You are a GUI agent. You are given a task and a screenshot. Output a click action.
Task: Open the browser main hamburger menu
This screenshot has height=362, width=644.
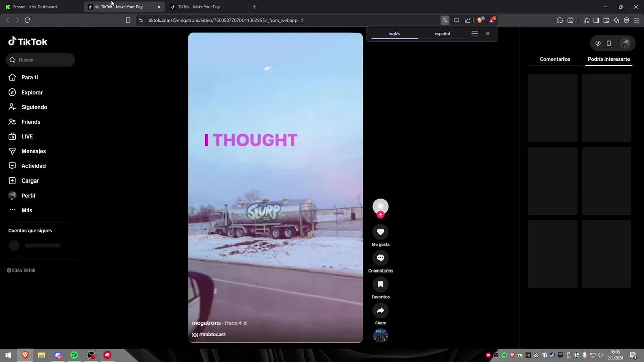pyautogui.click(x=637, y=20)
